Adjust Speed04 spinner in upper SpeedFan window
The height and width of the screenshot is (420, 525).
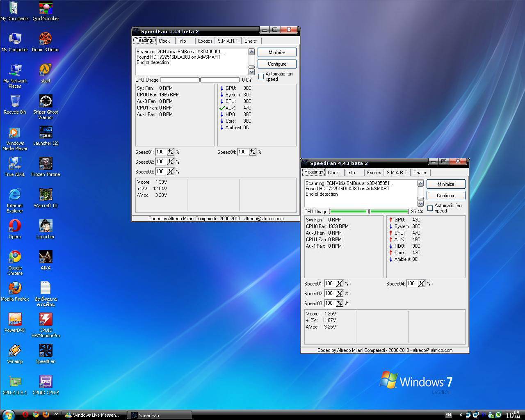coord(253,152)
